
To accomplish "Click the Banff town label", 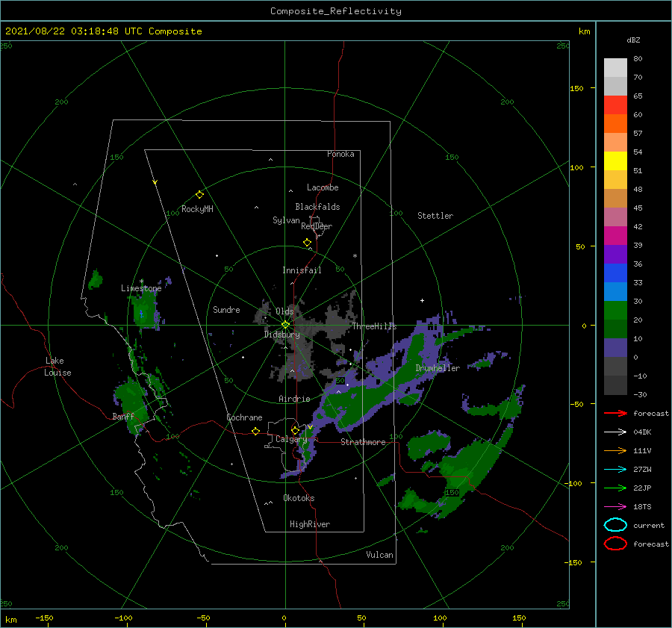I will [123, 416].
